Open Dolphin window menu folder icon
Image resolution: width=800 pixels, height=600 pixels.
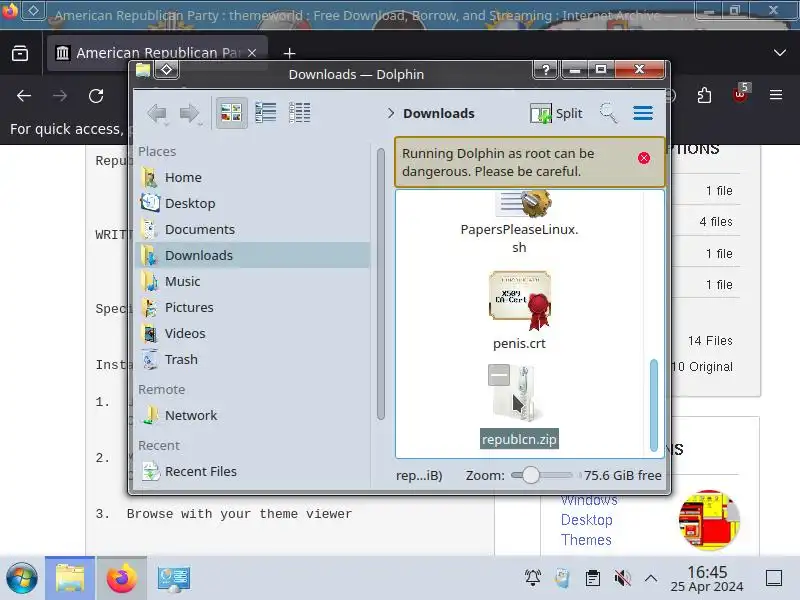(143, 70)
